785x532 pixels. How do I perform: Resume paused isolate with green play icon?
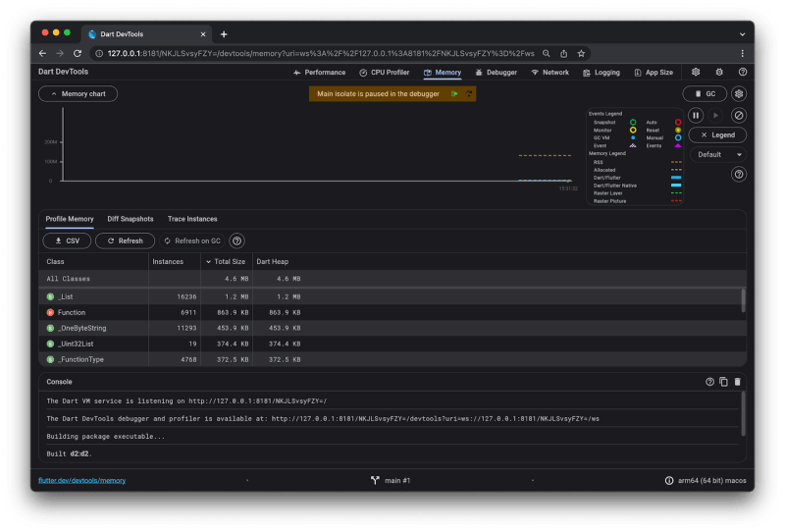tap(454, 93)
